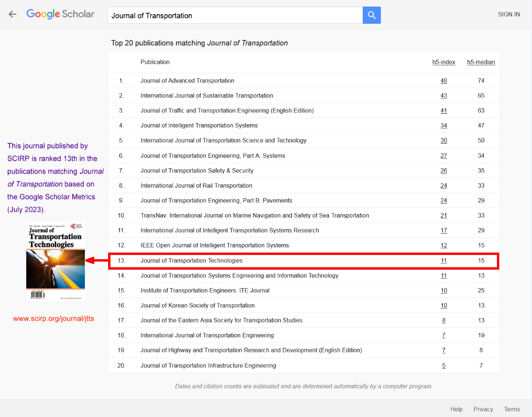Click h5-index 21 for the TransNav journal
The width and height of the screenshot is (532, 417).
(443, 216)
